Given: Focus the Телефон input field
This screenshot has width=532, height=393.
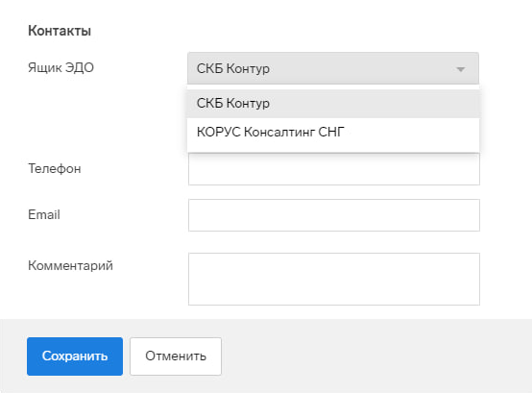Looking at the screenshot, I should click(x=334, y=169).
